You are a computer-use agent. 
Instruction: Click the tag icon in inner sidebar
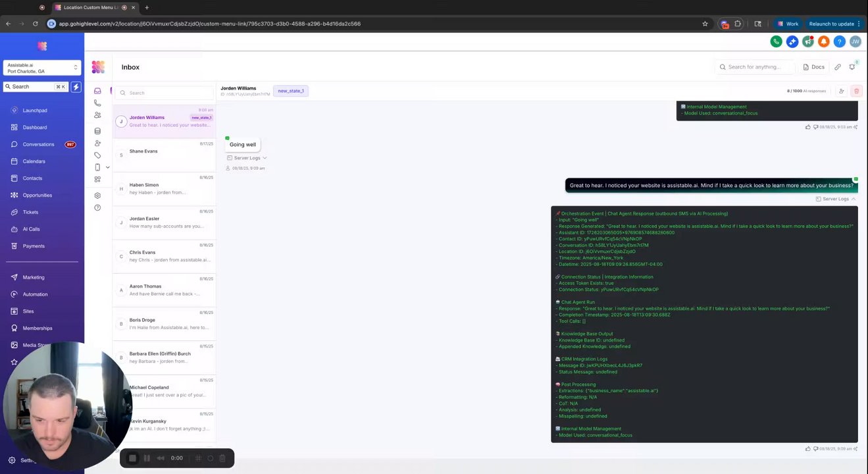(x=97, y=155)
